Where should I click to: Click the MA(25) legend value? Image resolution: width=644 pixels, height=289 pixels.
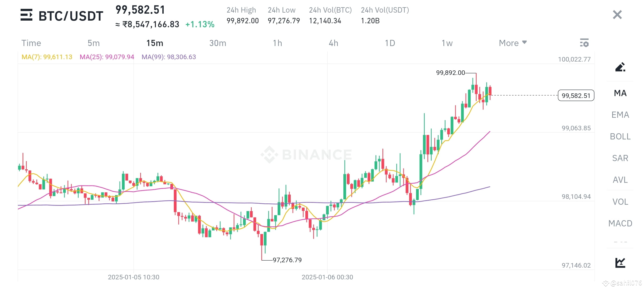point(107,57)
